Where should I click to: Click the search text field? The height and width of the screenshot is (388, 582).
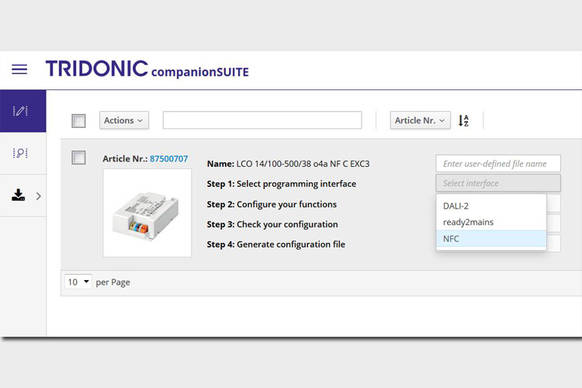click(262, 120)
